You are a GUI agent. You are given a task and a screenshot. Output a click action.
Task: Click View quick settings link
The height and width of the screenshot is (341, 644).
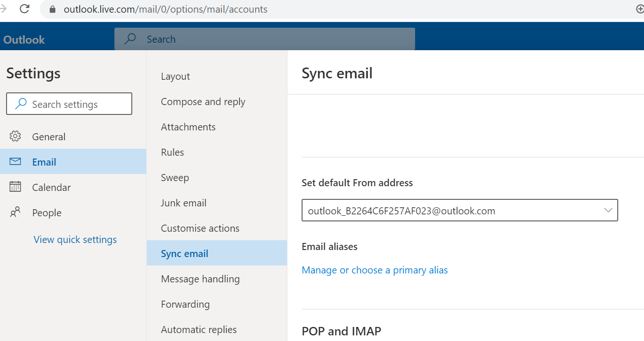pyautogui.click(x=75, y=239)
